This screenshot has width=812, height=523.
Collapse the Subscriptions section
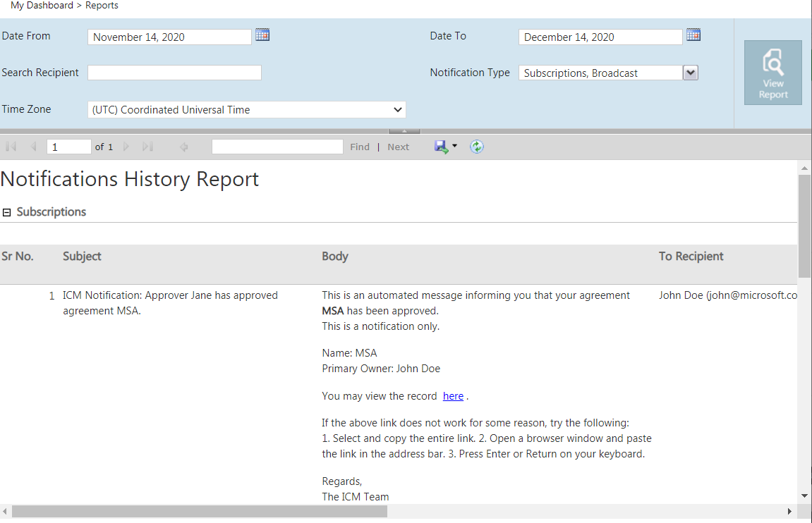7,212
